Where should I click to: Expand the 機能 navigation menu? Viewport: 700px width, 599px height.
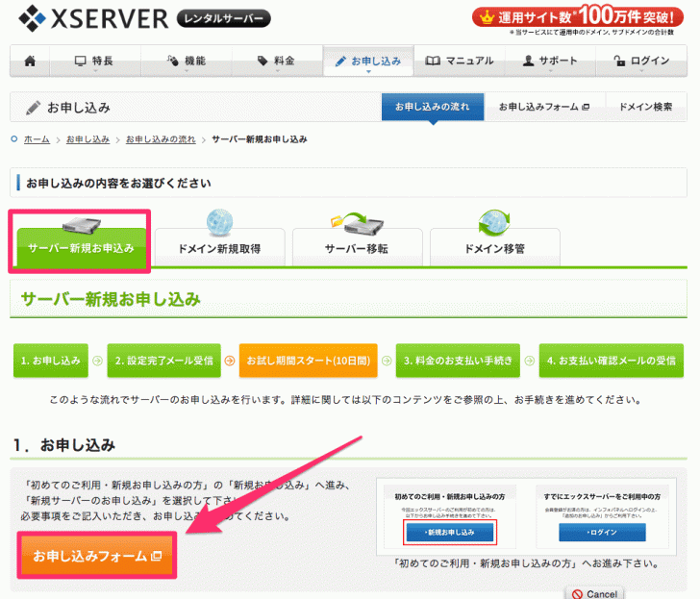tap(186, 61)
